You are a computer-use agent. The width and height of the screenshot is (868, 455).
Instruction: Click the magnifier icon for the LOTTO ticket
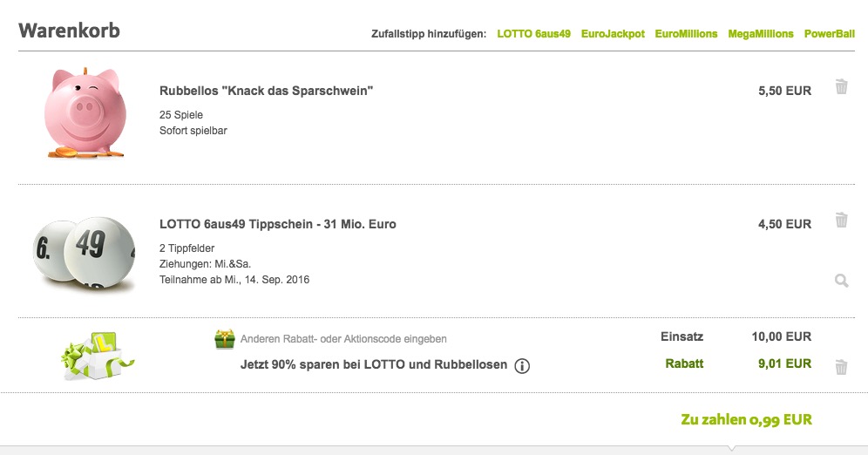pyautogui.click(x=841, y=281)
